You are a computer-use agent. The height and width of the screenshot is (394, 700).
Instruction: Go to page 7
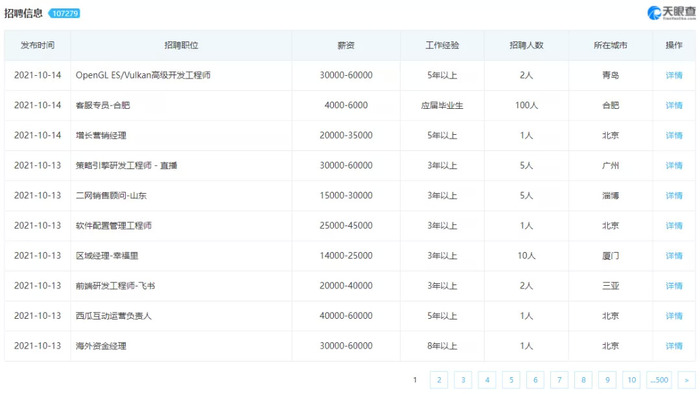click(x=559, y=380)
